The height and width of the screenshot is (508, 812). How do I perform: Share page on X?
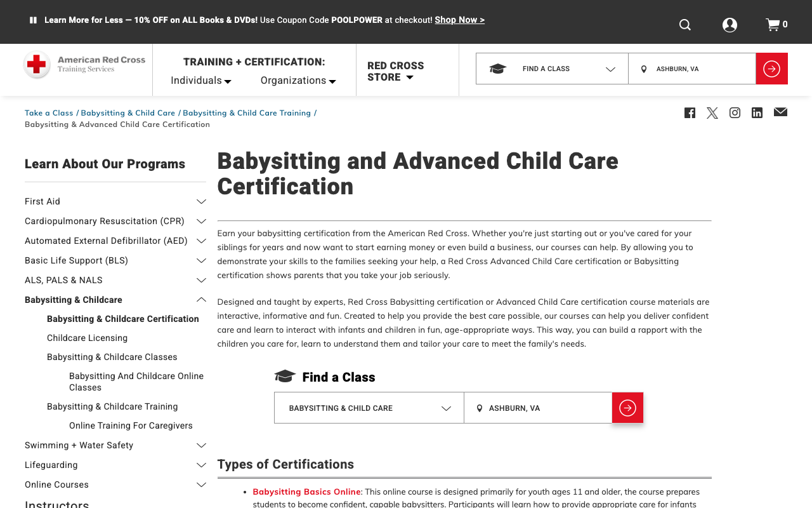[x=712, y=113]
